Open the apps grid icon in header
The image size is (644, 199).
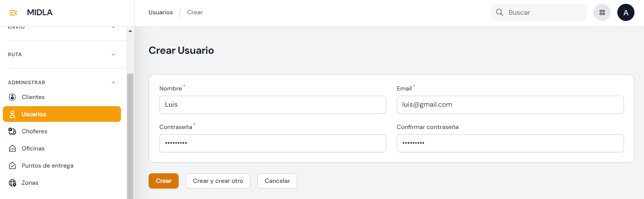(602, 13)
